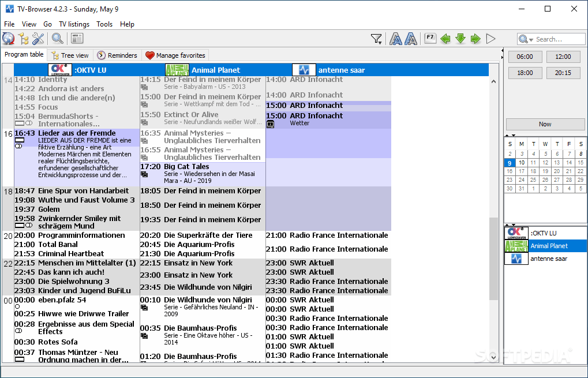Open search with the magnifier toolbar icon
The image size is (588, 378).
[x=57, y=38]
